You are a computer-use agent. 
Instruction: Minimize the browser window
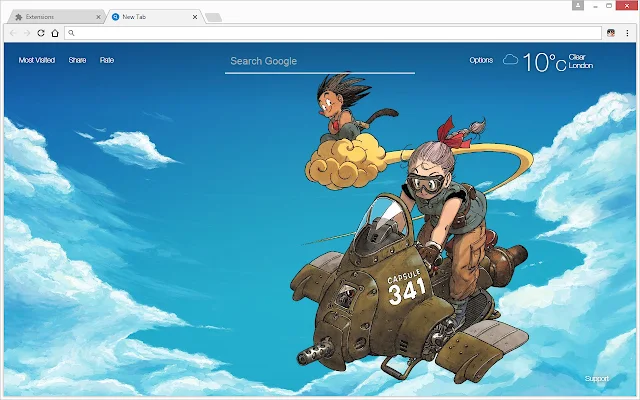click(596, 6)
